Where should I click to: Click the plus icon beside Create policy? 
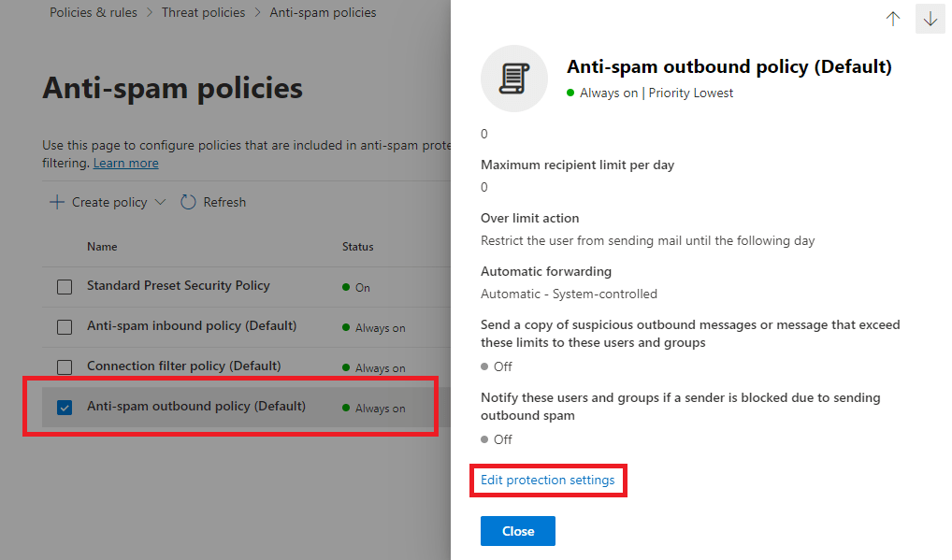57,202
